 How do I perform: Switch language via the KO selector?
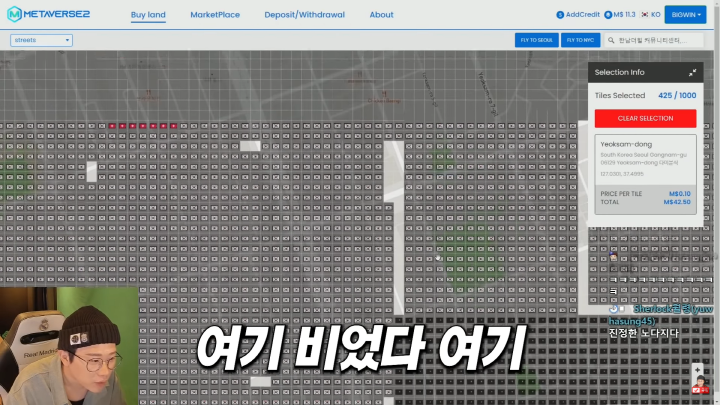coord(656,15)
